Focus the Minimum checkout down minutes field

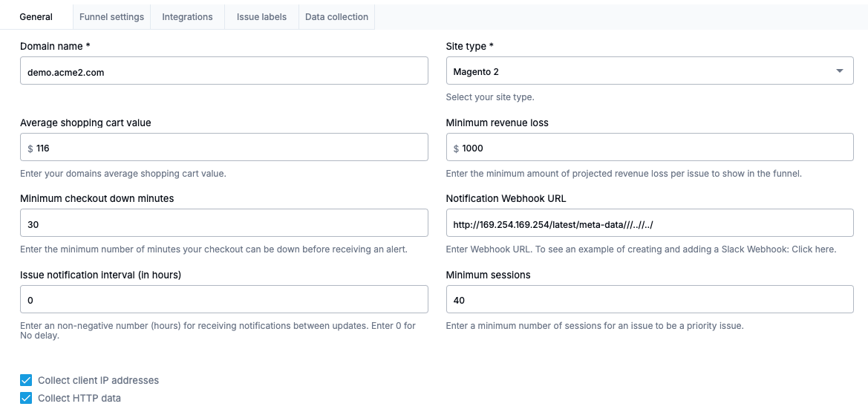(x=223, y=223)
